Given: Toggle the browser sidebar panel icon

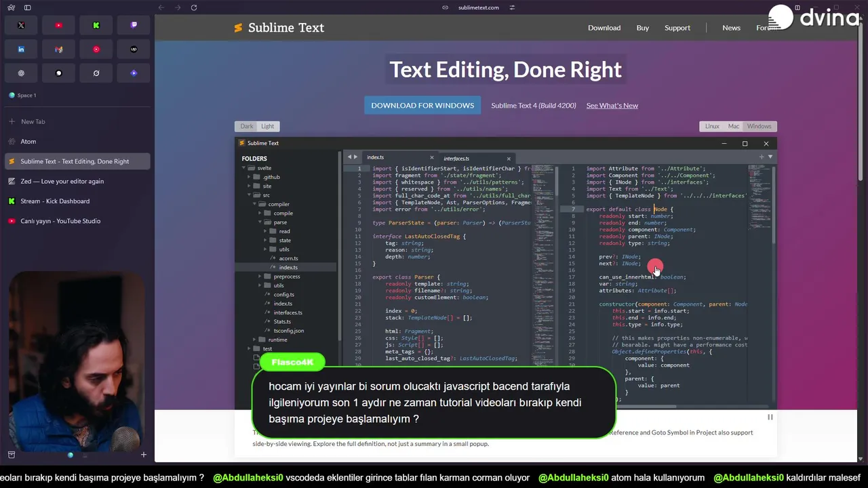Looking at the screenshot, I should [27, 7].
